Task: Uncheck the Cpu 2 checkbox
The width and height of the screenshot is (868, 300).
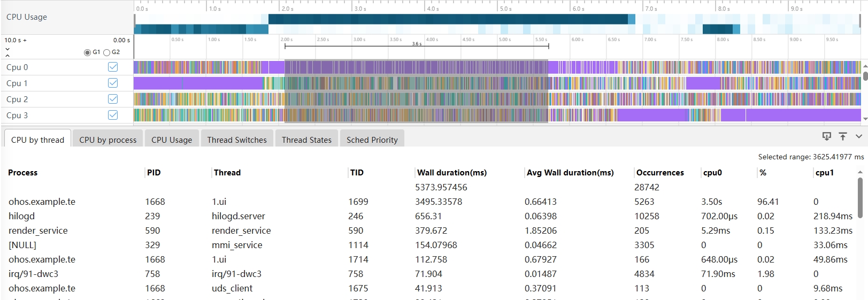Action: (113, 99)
